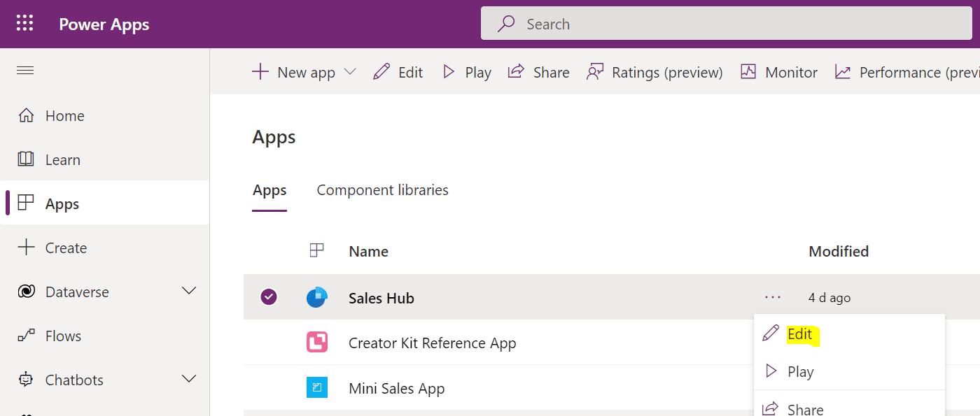This screenshot has width=980, height=416.
Task: Click the Sales Hub app icon
Action: (x=317, y=298)
